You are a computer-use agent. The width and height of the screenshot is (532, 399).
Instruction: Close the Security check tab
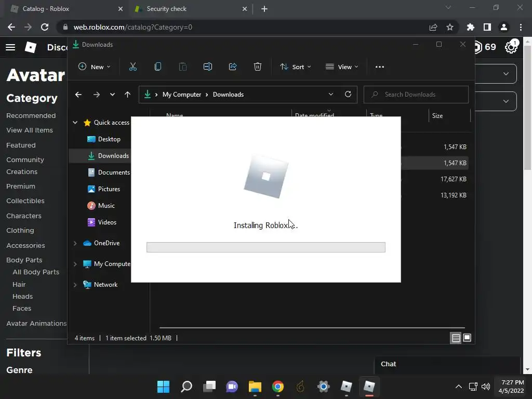(x=245, y=9)
